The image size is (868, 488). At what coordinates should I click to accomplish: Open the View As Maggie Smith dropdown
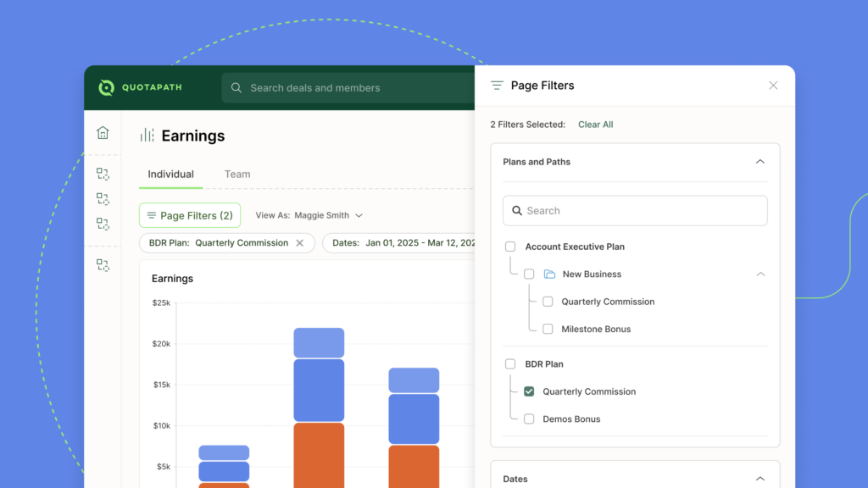pyautogui.click(x=309, y=216)
